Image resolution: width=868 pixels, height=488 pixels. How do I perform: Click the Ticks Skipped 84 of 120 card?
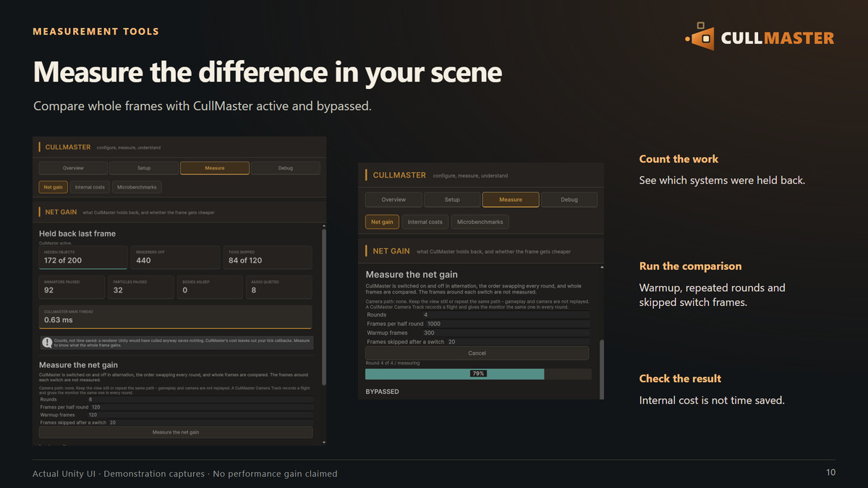click(268, 257)
